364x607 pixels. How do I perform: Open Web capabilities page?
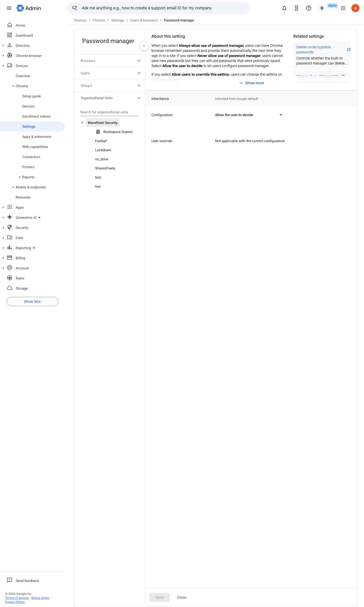(35, 147)
